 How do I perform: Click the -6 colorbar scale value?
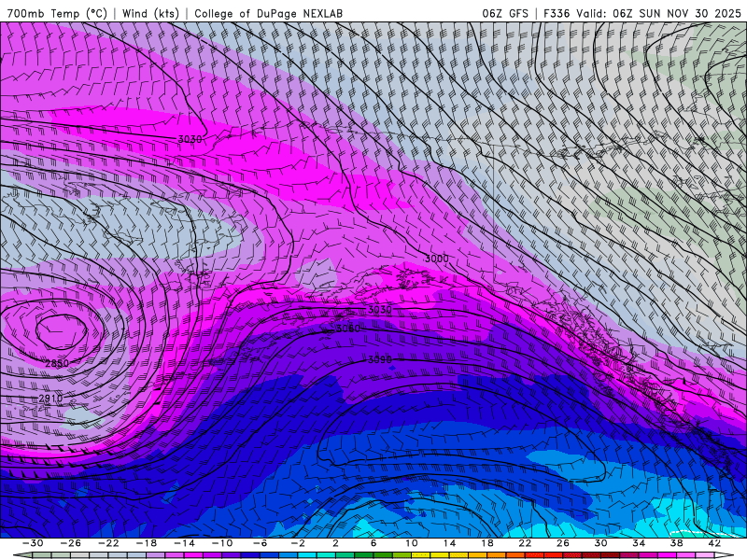[261, 543]
